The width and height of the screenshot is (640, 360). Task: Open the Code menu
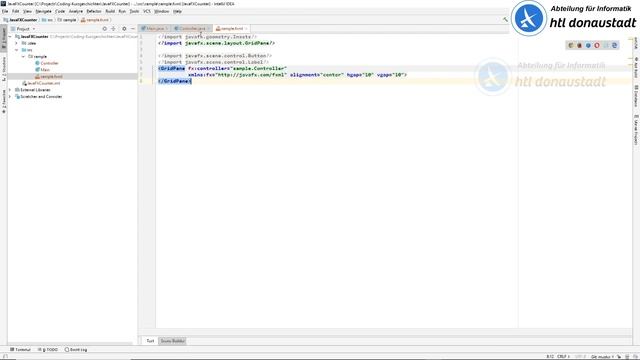[60, 11]
